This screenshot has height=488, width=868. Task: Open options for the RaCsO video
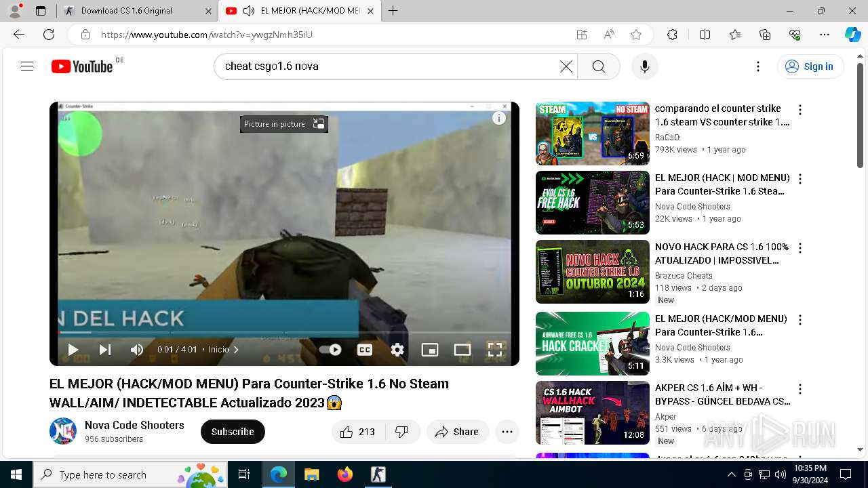[800, 110]
